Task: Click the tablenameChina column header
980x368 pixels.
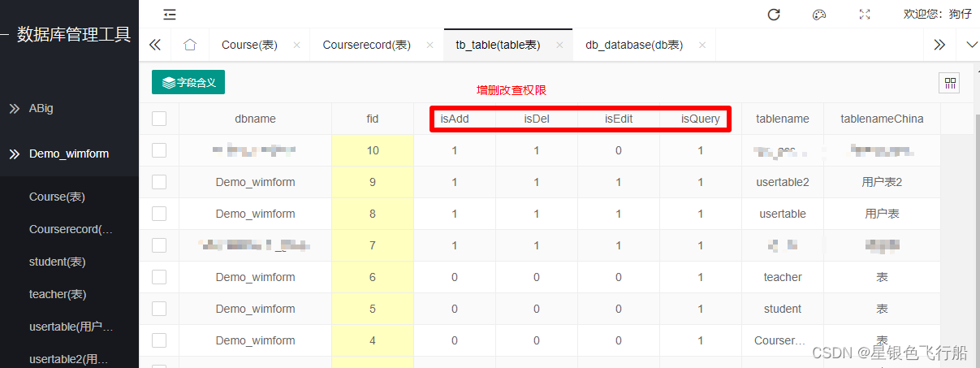Action: pos(882,119)
